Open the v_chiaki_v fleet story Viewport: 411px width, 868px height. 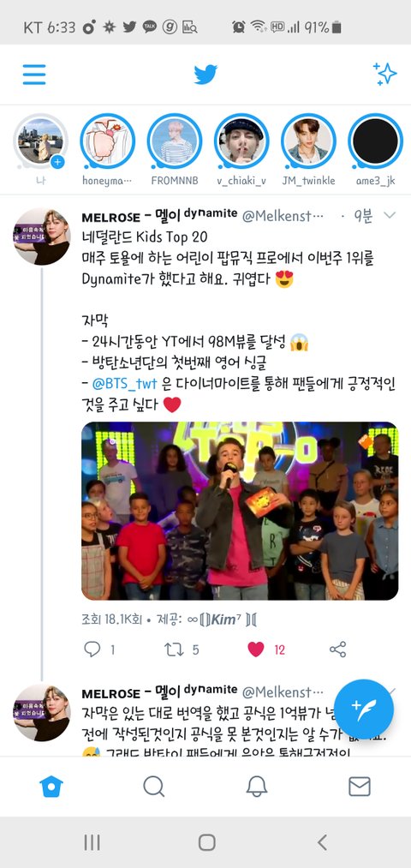coord(241,141)
